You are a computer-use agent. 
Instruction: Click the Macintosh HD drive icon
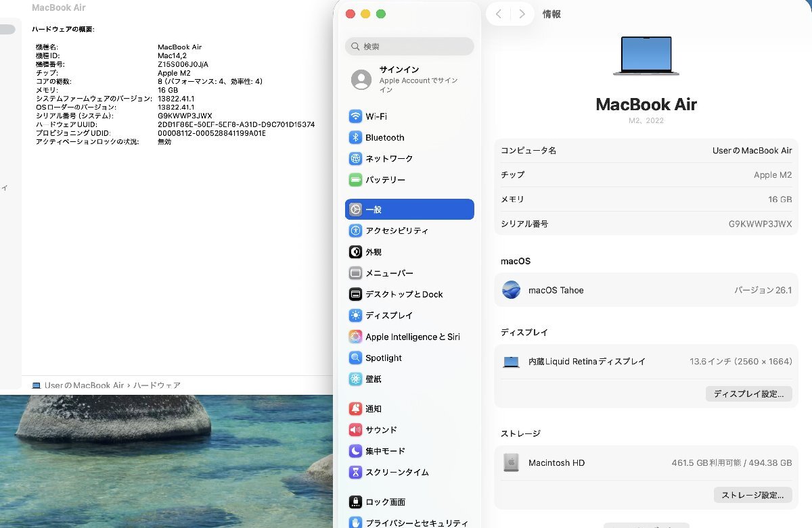pos(511,462)
